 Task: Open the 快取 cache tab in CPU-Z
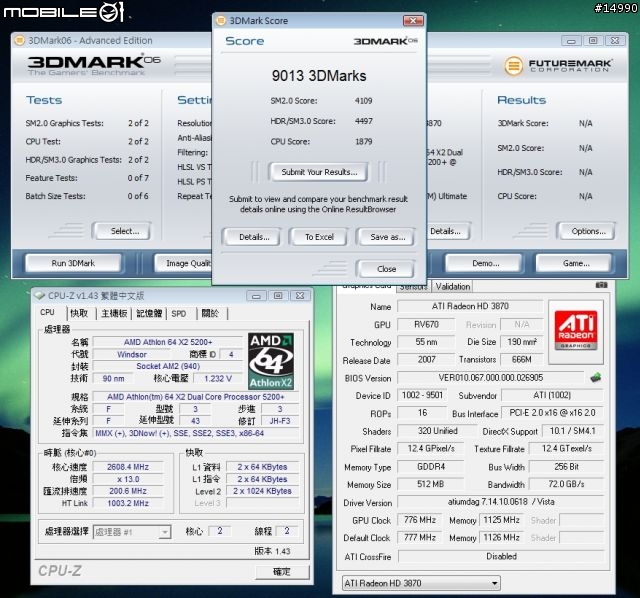[79, 313]
